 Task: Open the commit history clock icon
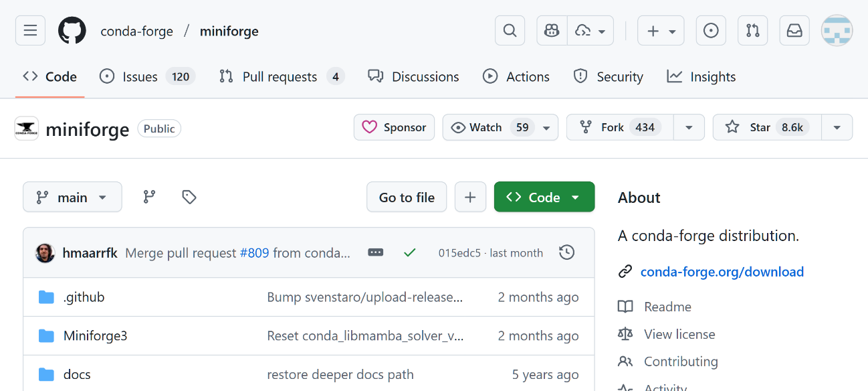pyautogui.click(x=566, y=252)
